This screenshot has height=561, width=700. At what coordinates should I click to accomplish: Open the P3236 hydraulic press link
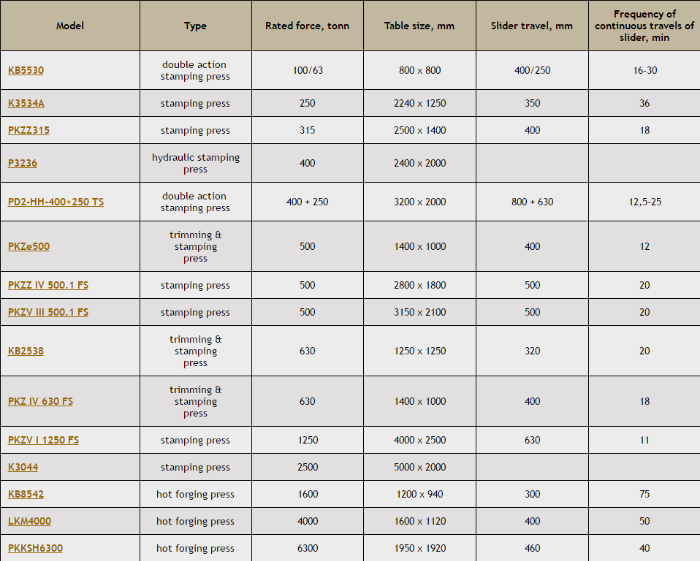[x=22, y=163]
